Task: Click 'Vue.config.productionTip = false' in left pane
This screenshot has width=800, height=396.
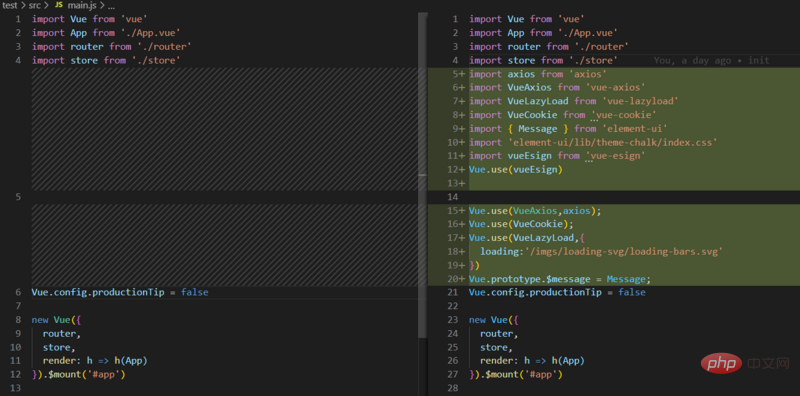Action: pyautogui.click(x=120, y=292)
